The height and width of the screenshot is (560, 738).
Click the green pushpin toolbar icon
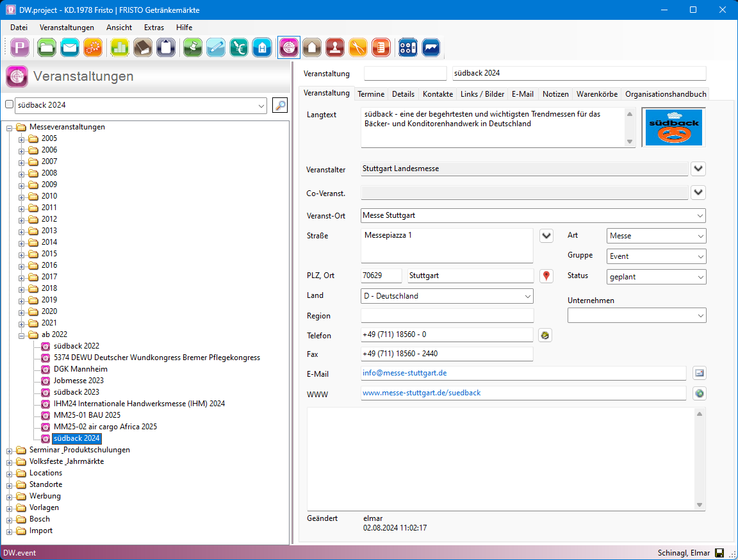pos(192,47)
